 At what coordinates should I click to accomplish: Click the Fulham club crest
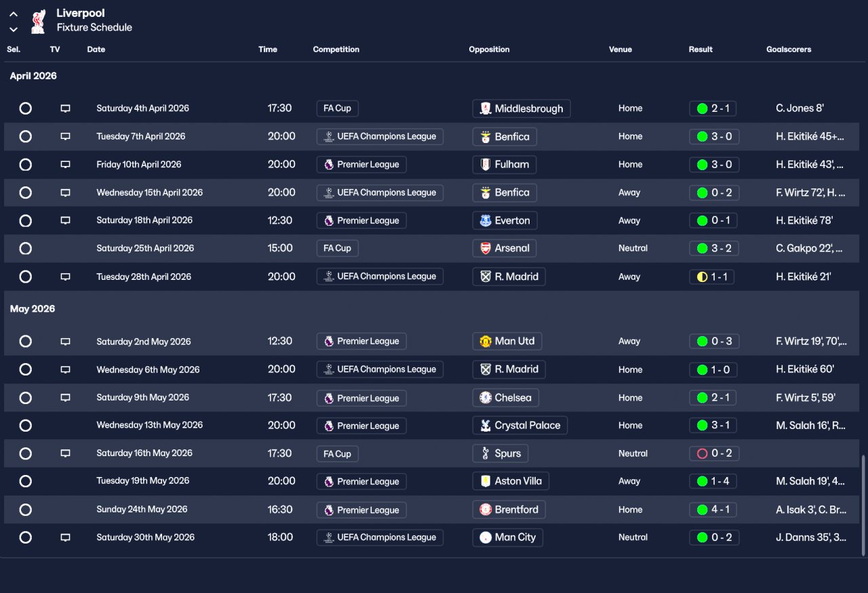[x=486, y=165]
